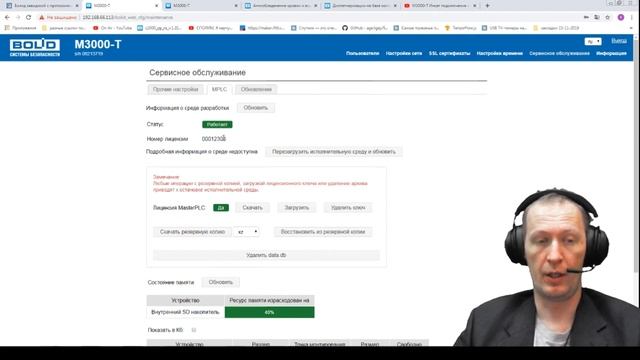Open the backup archive format dropdown
Image resolution: width=640 pixels, height=360 pixels.
pos(247,232)
